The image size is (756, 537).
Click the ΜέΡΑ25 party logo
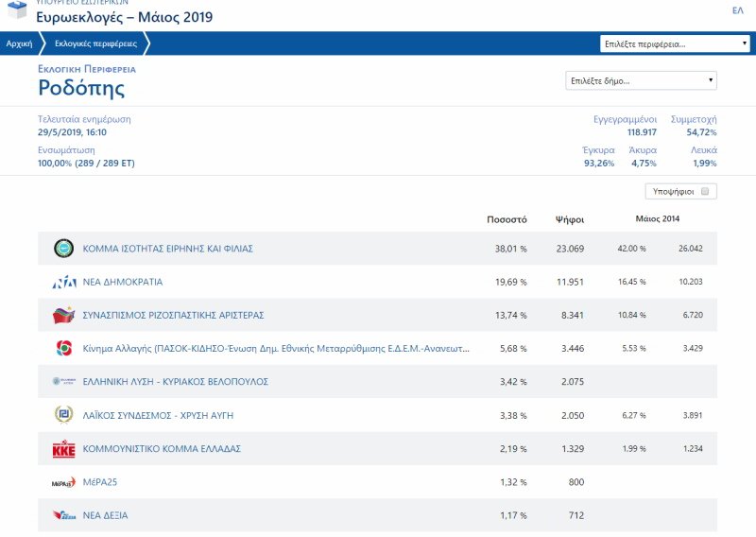tap(63, 482)
